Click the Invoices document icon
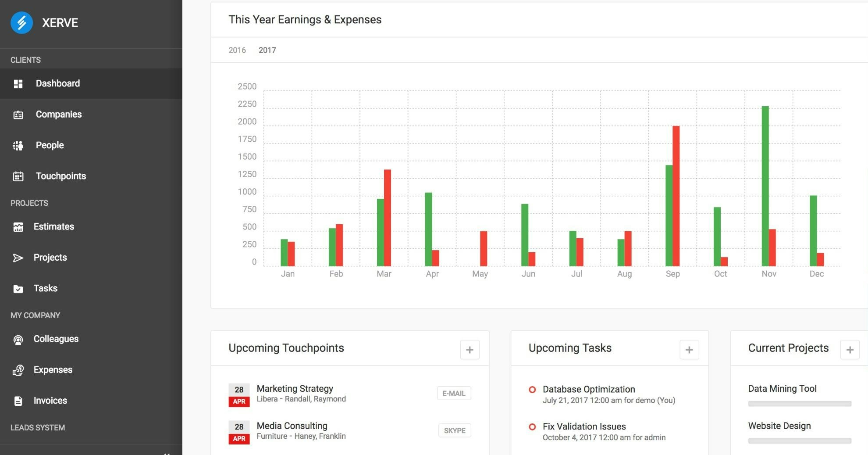 pos(18,401)
